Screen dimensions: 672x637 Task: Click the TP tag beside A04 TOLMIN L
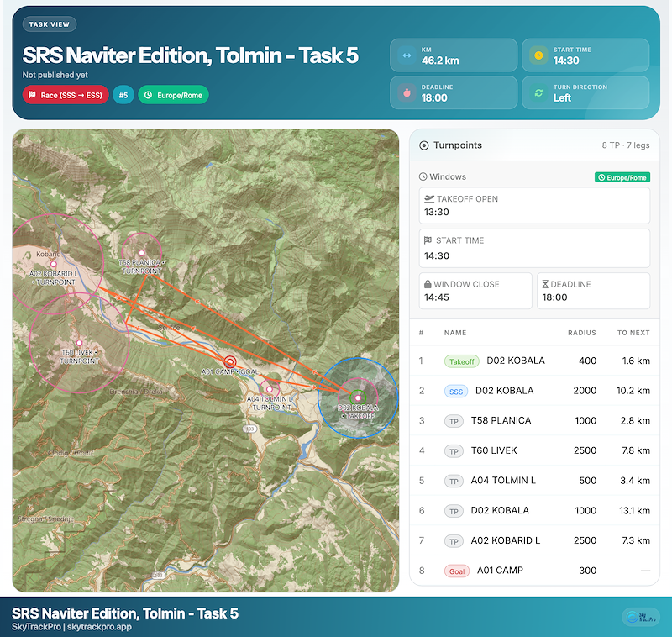[454, 482]
